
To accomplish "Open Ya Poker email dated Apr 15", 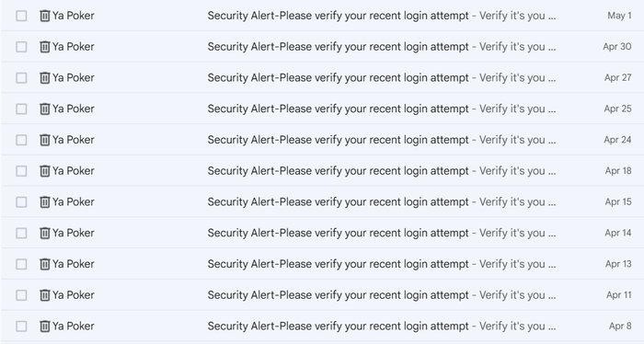I will (322, 202).
